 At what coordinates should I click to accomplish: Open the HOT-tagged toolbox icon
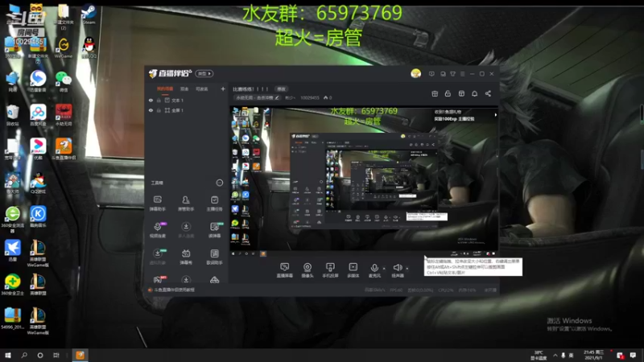(158, 280)
